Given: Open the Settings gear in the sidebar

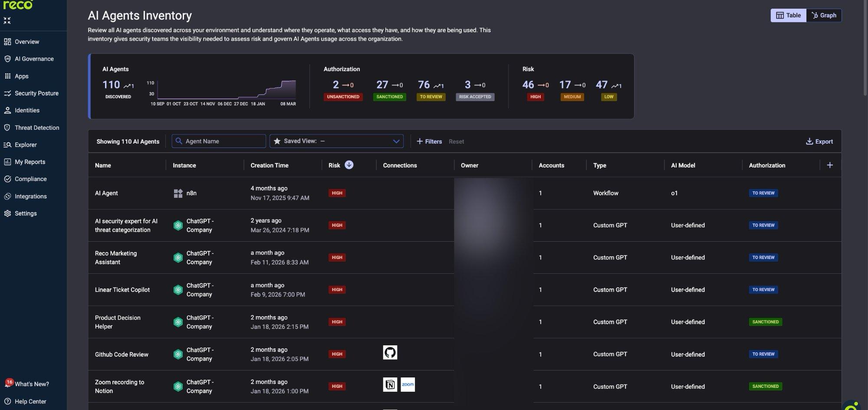Looking at the screenshot, I should pos(7,213).
